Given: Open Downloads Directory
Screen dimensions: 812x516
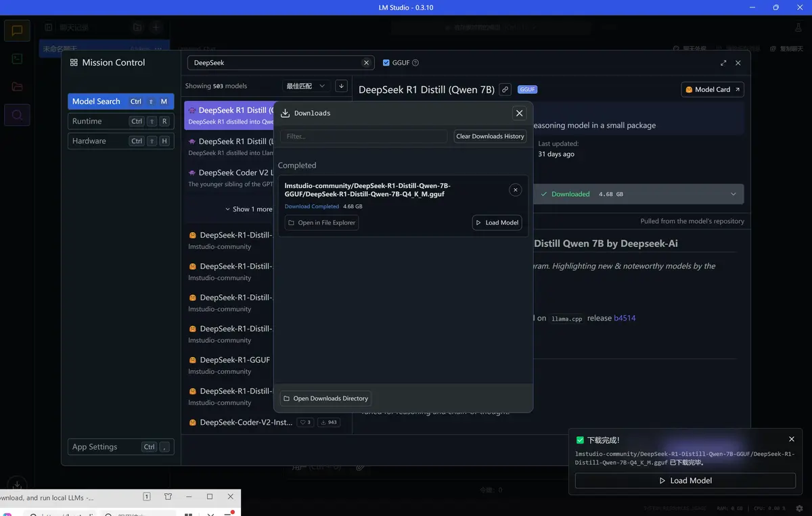Looking at the screenshot, I should tap(325, 398).
